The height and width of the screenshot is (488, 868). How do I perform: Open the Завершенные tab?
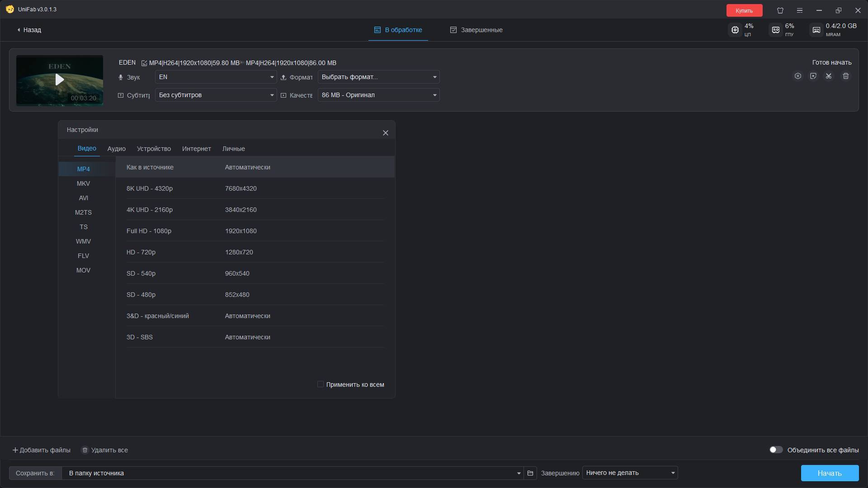coord(476,30)
